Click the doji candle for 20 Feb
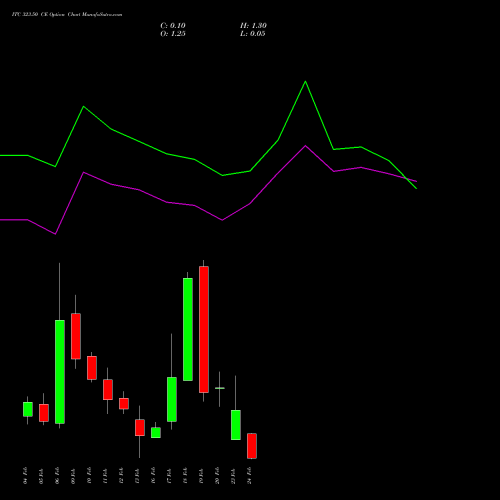The width and height of the screenshot is (500, 500). (220, 388)
